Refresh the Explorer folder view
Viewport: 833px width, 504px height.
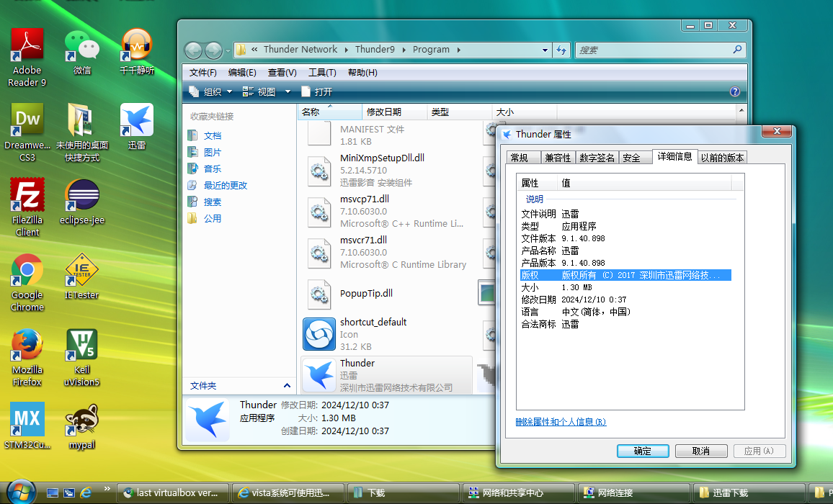click(x=561, y=50)
